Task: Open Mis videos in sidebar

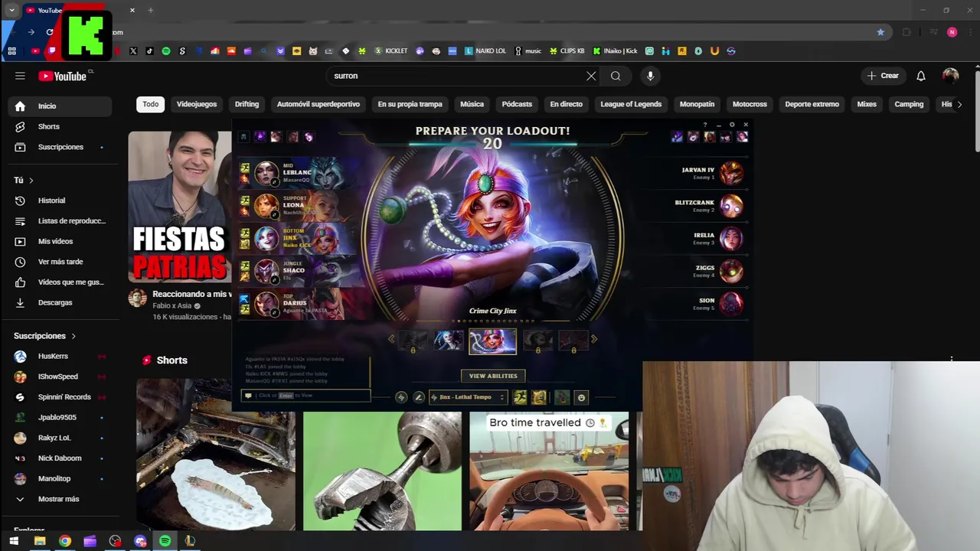Action: coord(61,241)
